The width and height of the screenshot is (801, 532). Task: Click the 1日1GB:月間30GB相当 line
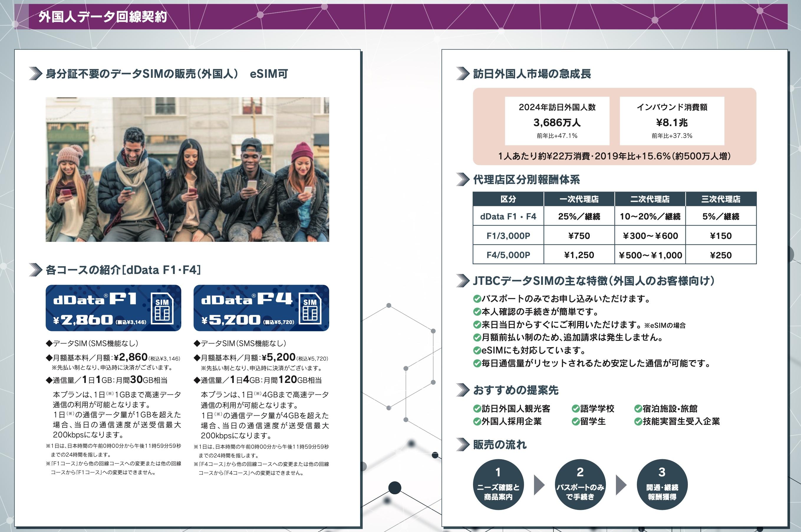point(107,380)
